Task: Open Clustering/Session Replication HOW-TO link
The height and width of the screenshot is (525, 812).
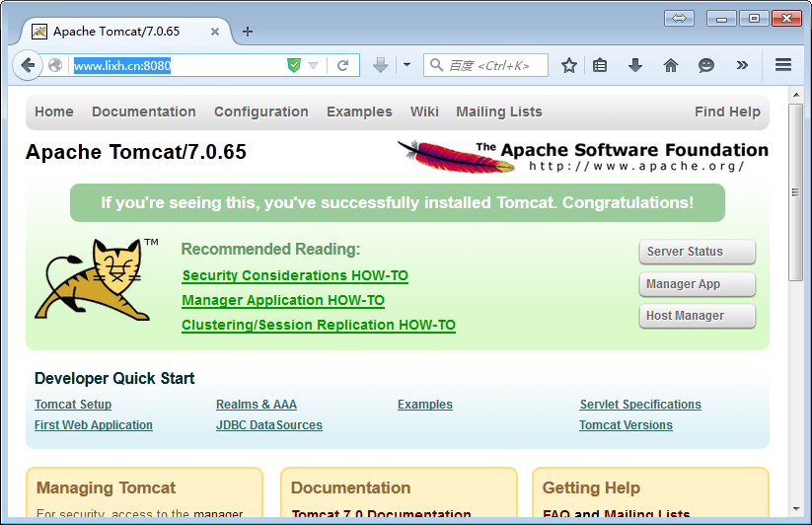Action: click(319, 325)
